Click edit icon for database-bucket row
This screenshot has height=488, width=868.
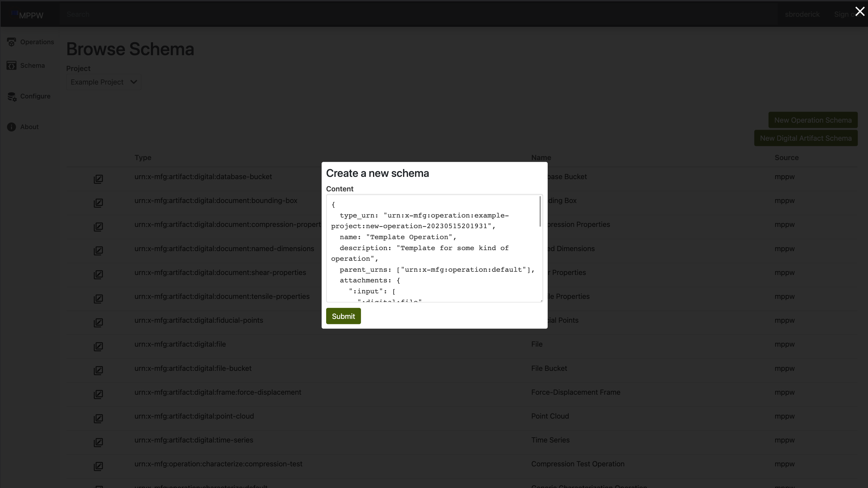pyautogui.click(x=98, y=179)
